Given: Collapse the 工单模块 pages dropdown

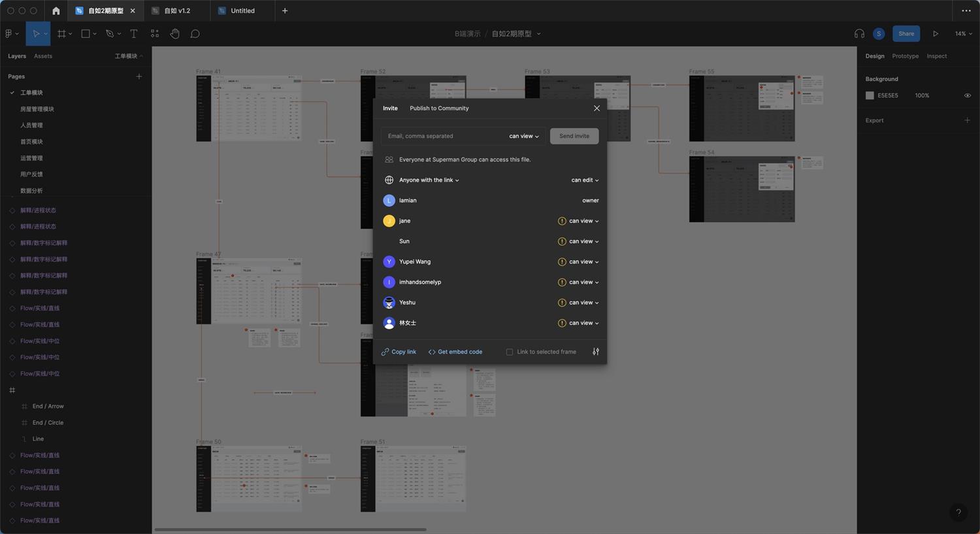Looking at the screenshot, I should (129, 56).
